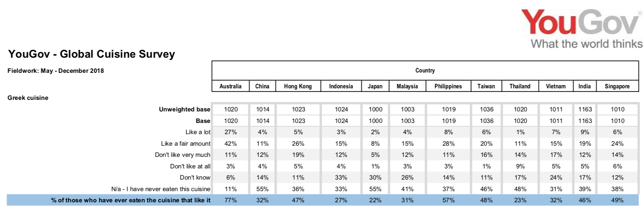Click the YouGov logo
This screenshot has width=644, height=207.
580,22
